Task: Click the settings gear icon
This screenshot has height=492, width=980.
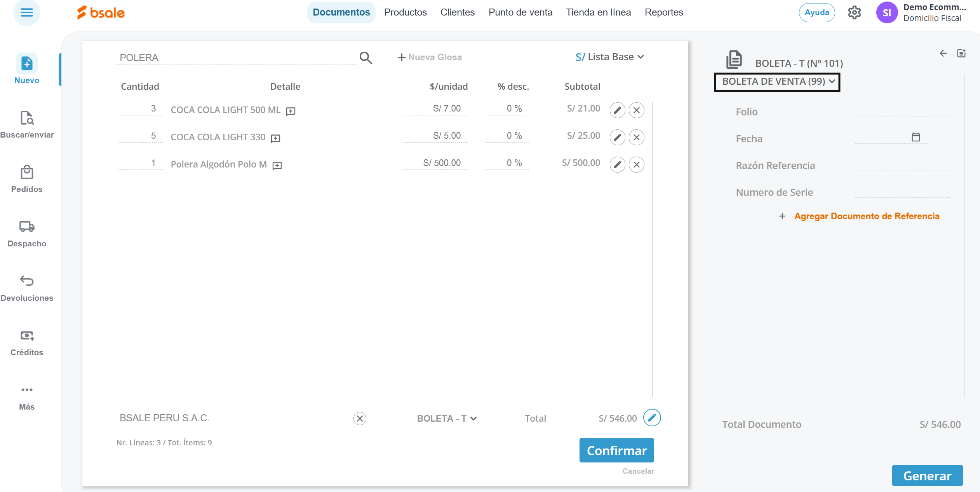Action: (x=854, y=12)
